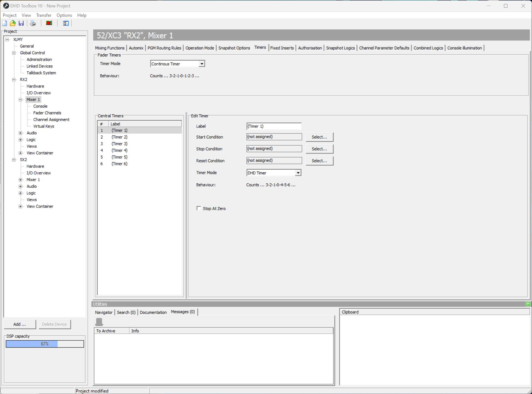Collapse the Mixer 1 tree node
The image size is (532, 394).
tap(21, 99)
